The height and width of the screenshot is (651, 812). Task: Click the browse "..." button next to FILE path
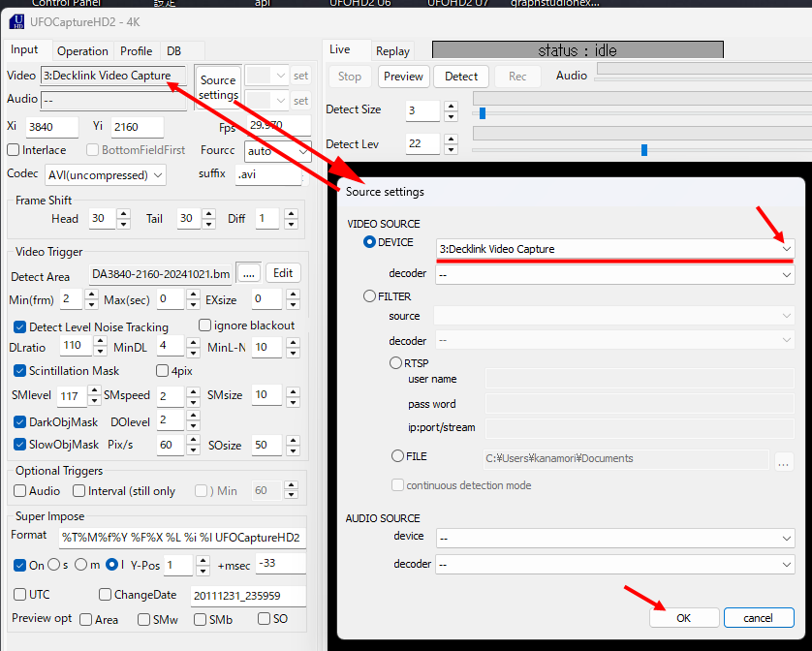[784, 462]
